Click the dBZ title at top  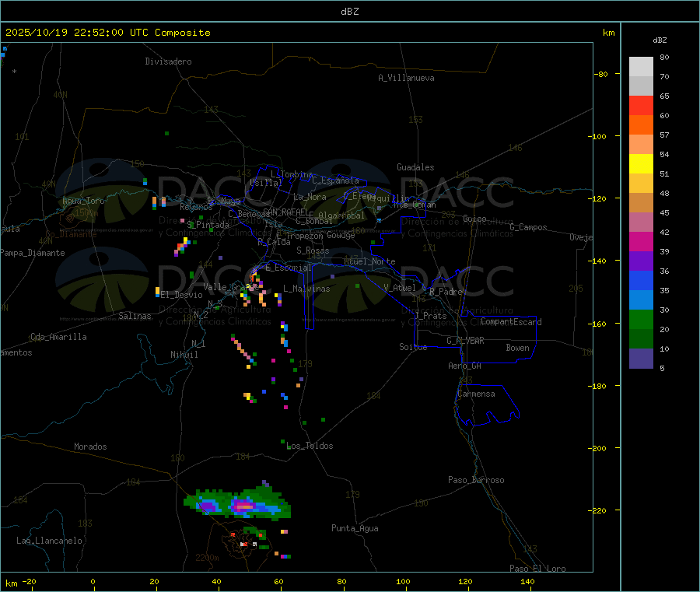point(349,12)
